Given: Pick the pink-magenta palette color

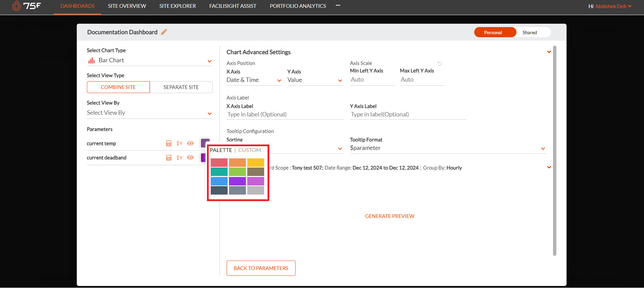Looking at the screenshot, I should point(256,181).
